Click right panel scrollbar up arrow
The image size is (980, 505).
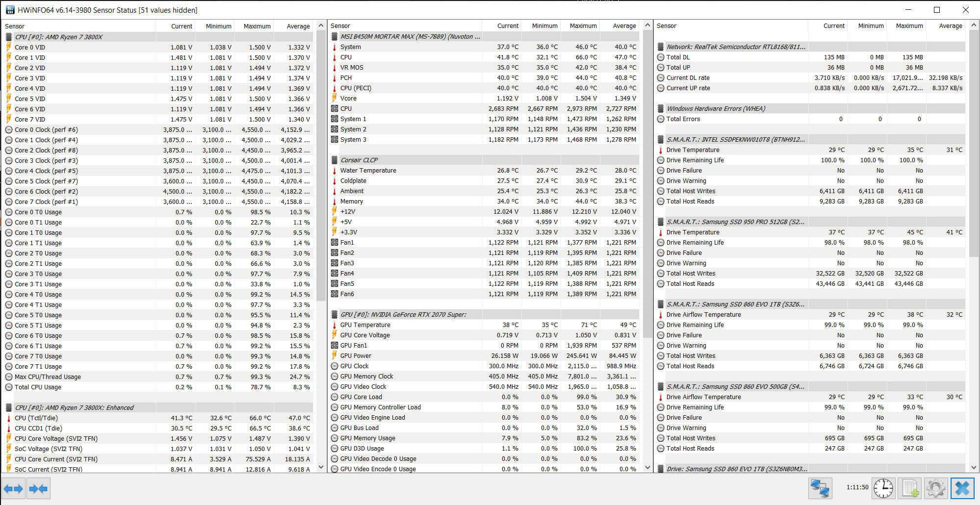(974, 25)
